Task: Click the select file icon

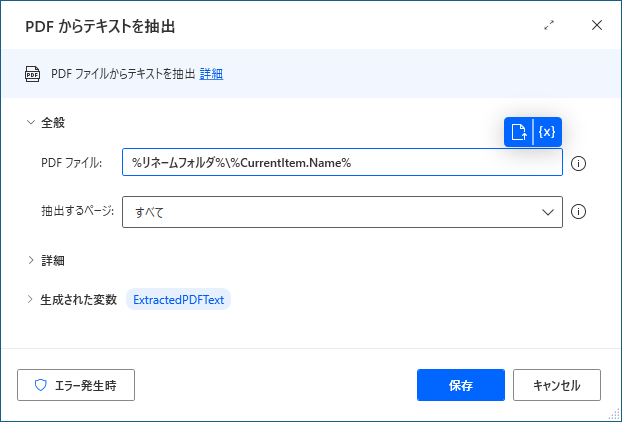Action: [518, 132]
